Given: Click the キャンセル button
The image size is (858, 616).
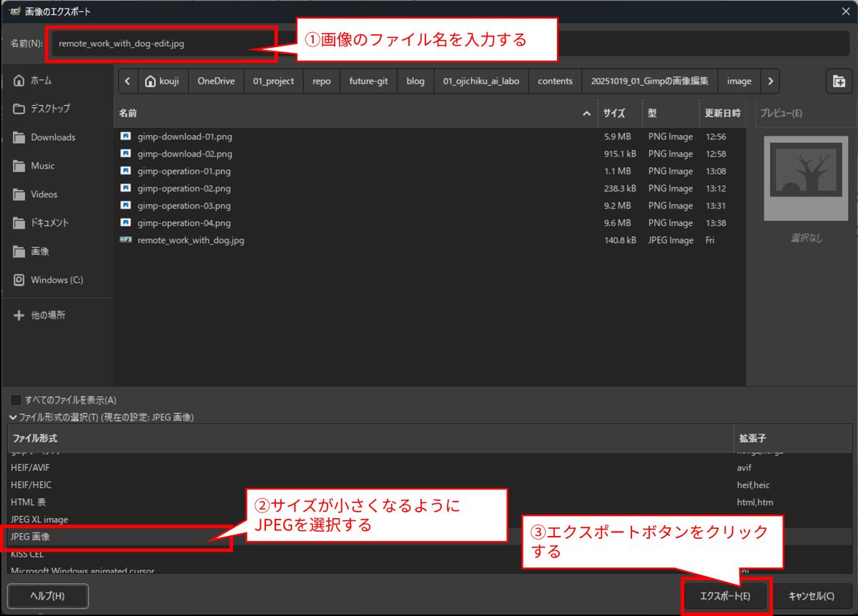Looking at the screenshot, I should tap(811, 596).
